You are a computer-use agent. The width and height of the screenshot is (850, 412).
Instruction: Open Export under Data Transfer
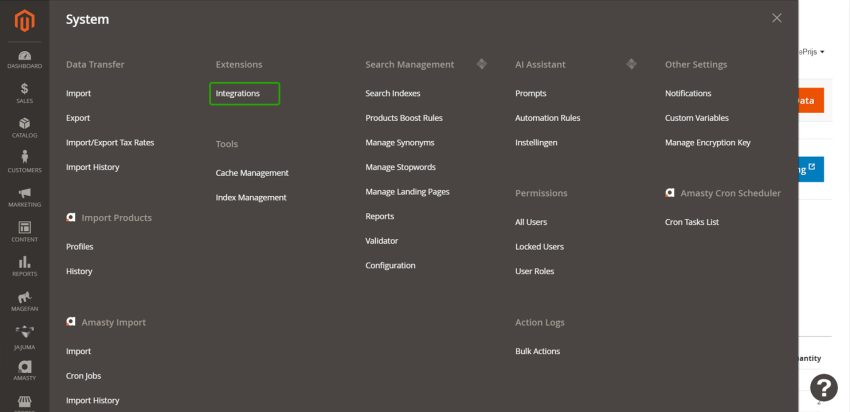78,118
